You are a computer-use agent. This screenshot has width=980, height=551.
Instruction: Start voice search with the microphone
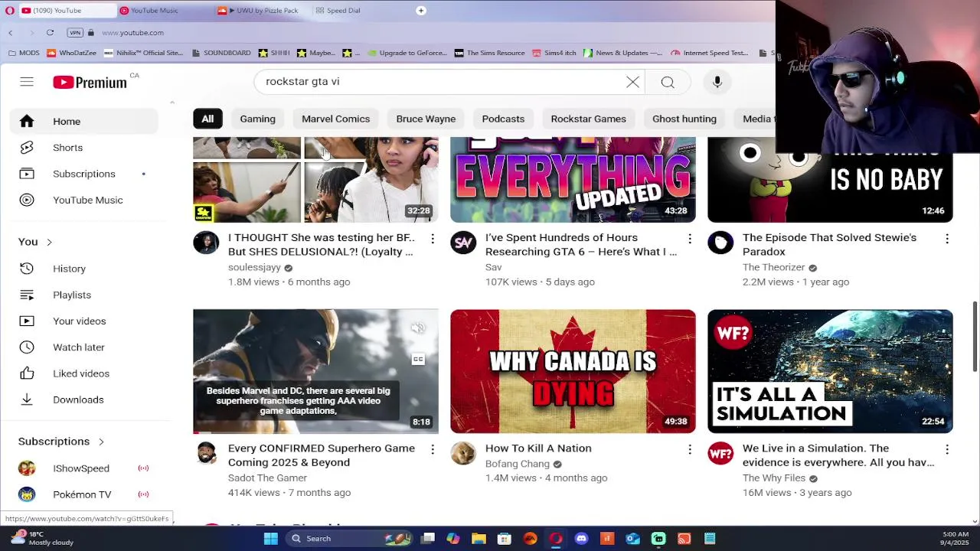[717, 82]
